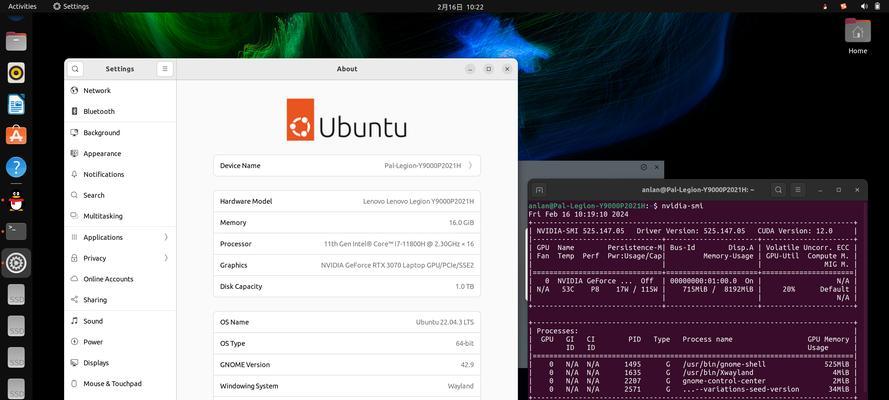Select Sound in the Settings sidebar

tap(120, 321)
